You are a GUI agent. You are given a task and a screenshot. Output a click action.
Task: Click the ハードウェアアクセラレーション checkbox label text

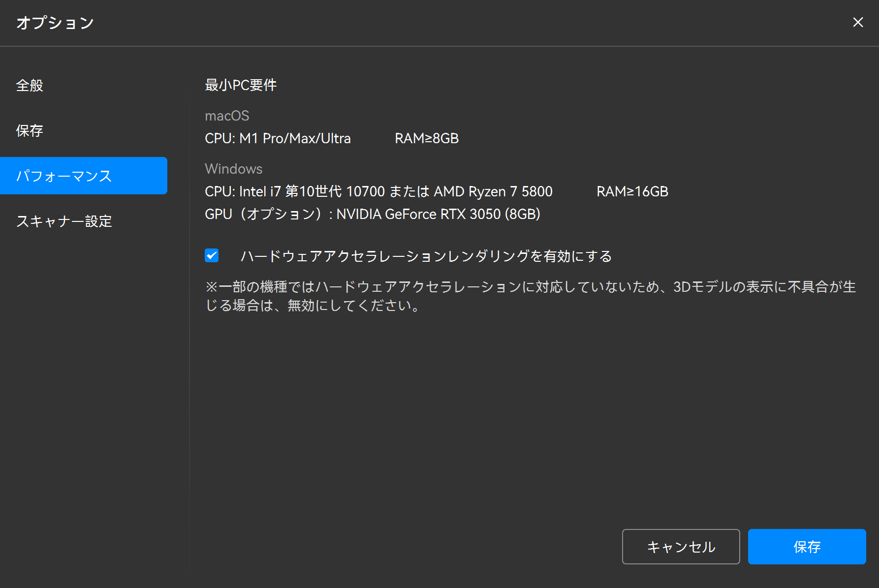[426, 256]
